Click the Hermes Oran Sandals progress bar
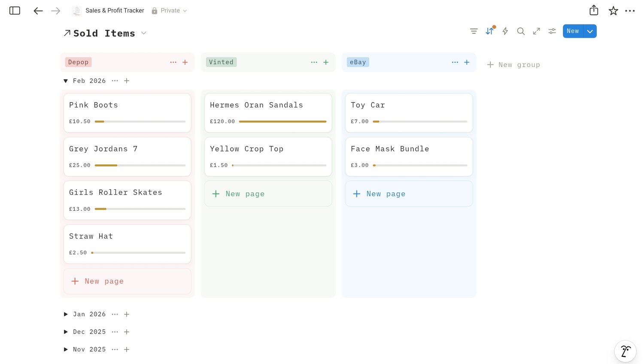Screen dimensions: 644x364 [283, 121]
